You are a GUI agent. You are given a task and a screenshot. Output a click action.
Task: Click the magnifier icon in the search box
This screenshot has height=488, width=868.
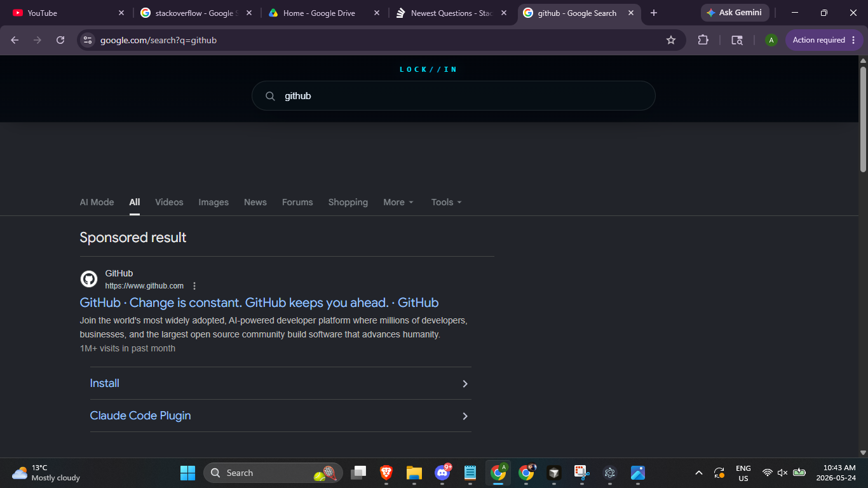(x=270, y=96)
